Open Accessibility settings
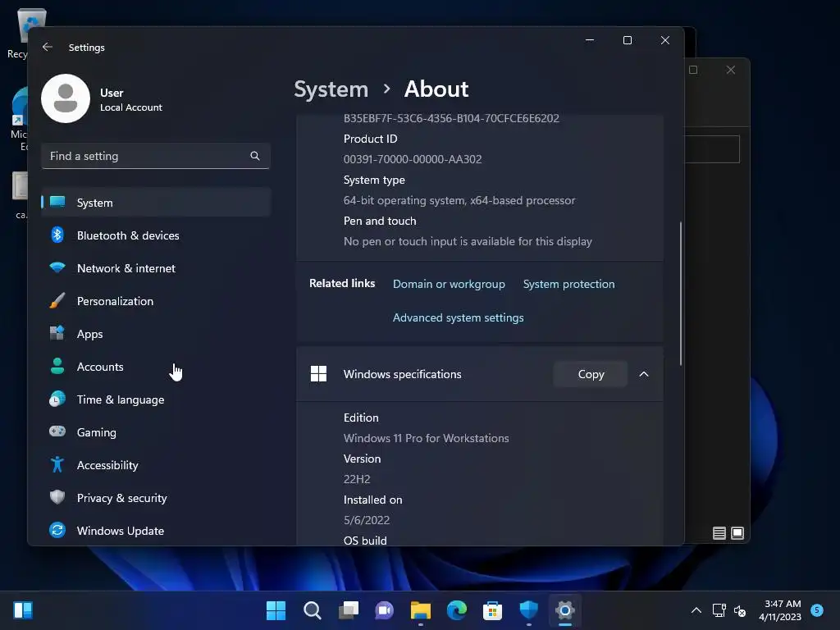Screen dimensions: 840x630 tap(156, 465)
